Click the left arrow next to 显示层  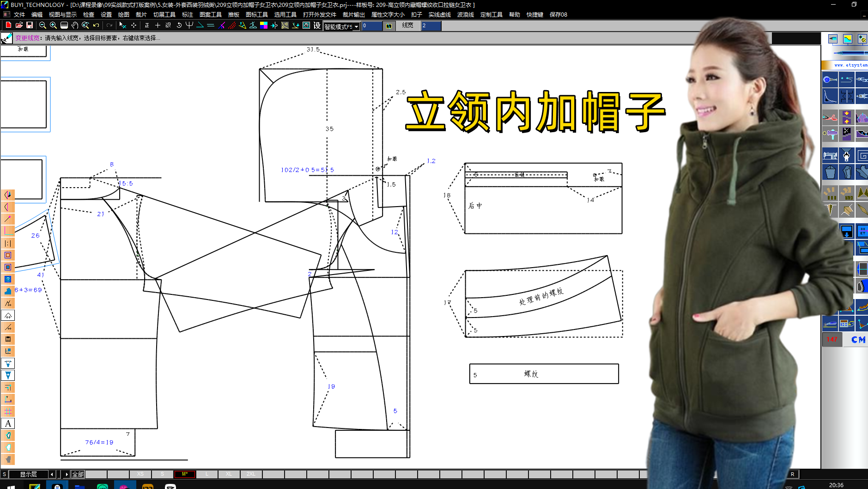pyautogui.click(x=52, y=474)
